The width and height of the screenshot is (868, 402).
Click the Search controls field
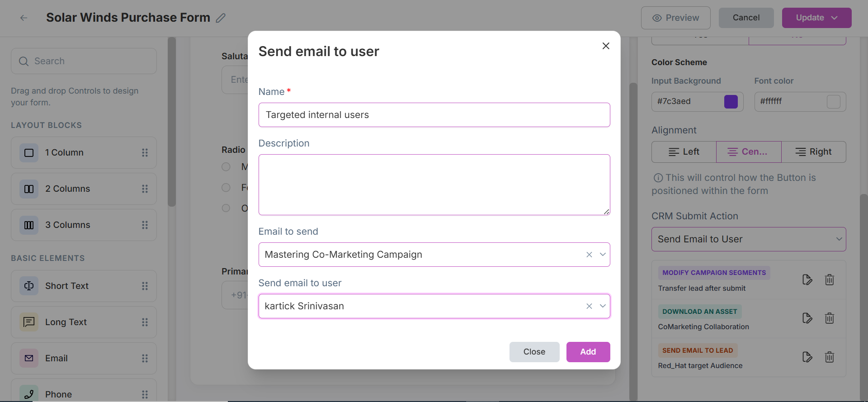(84, 61)
